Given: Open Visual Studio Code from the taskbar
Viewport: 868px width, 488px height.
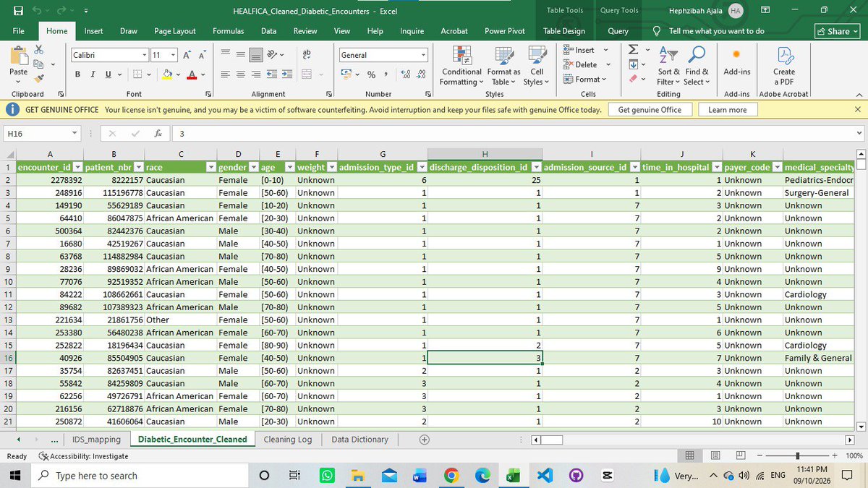Looking at the screenshot, I should point(545,475).
